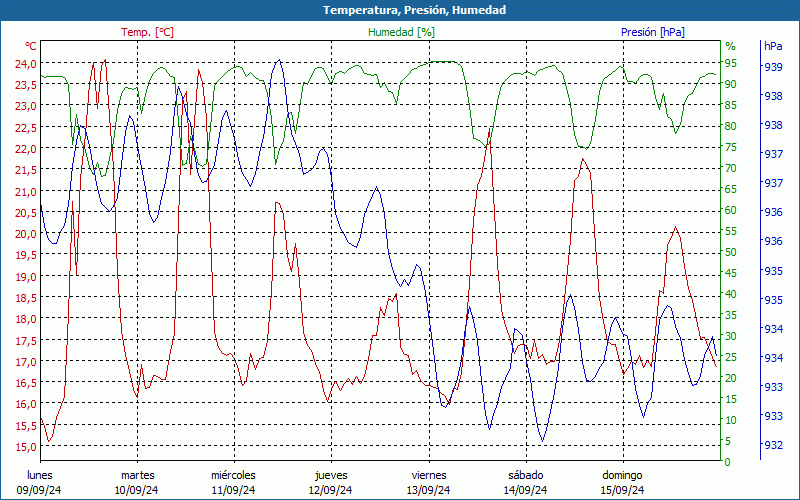
Task: Click the date "13/09/24"
Action: click(x=428, y=490)
